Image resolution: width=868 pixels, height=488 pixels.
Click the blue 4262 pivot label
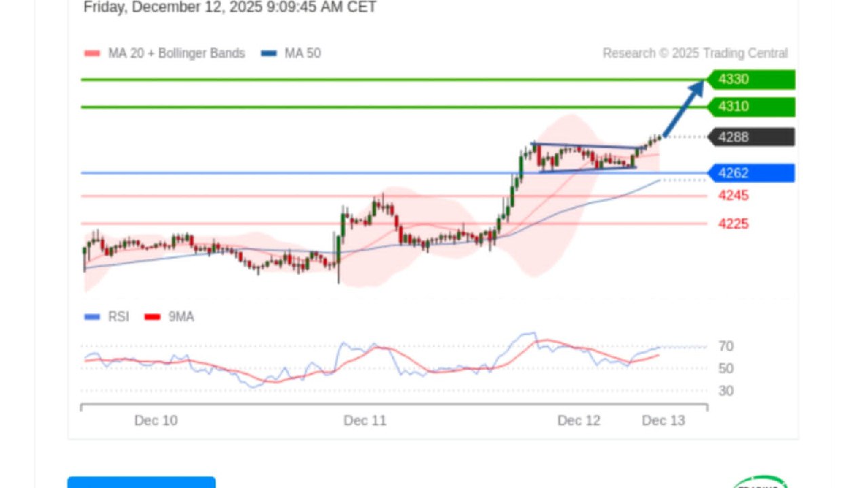pyautogui.click(x=750, y=173)
